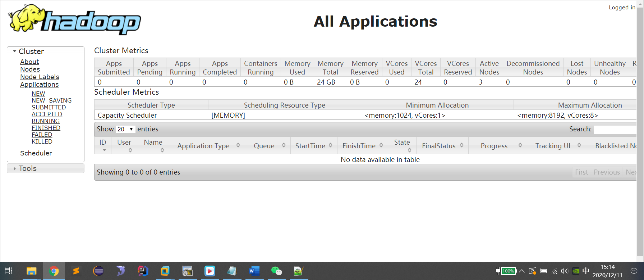The width and height of the screenshot is (644, 280).
Task: Click the sync icon with orange dot
Action: (x=533, y=271)
